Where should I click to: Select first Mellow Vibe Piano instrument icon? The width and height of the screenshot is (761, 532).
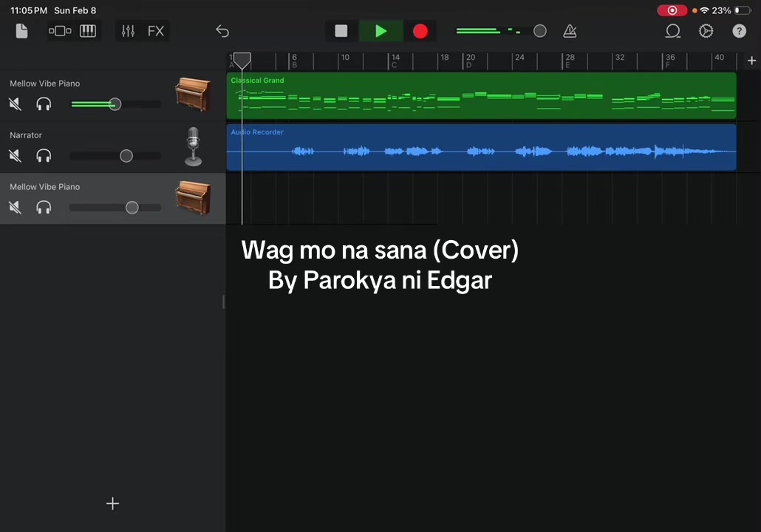(193, 94)
